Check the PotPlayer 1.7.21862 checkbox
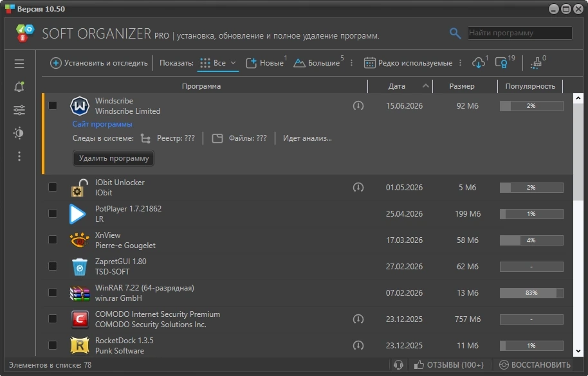This screenshot has height=376, width=588. coord(53,213)
